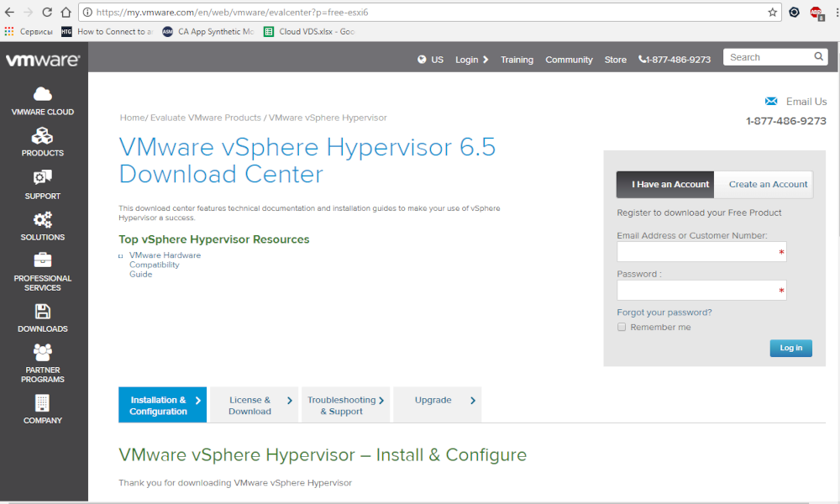
Task: Open the Solutions gears icon
Action: (42, 219)
